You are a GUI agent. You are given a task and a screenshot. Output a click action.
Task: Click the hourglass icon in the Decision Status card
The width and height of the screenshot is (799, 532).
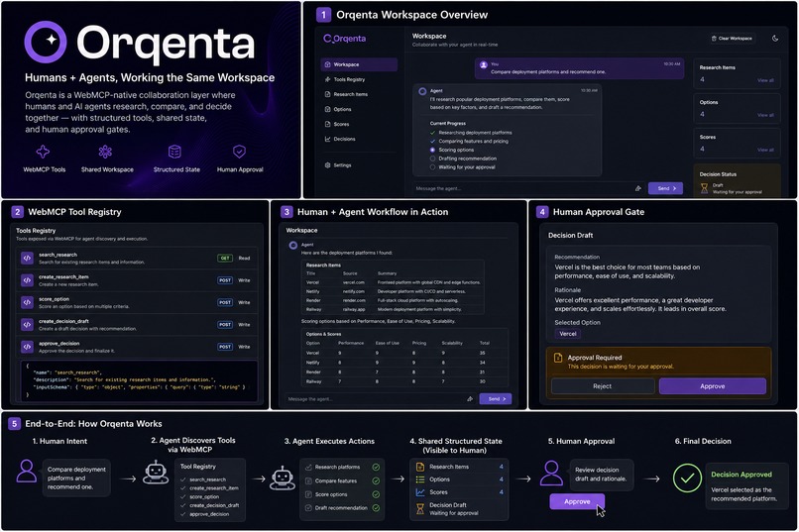(704, 188)
